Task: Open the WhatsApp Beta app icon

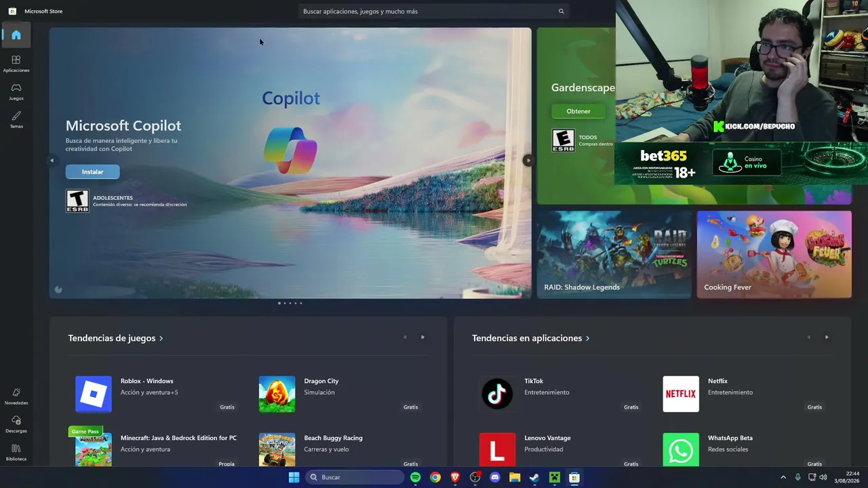Action: pyautogui.click(x=681, y=450)
